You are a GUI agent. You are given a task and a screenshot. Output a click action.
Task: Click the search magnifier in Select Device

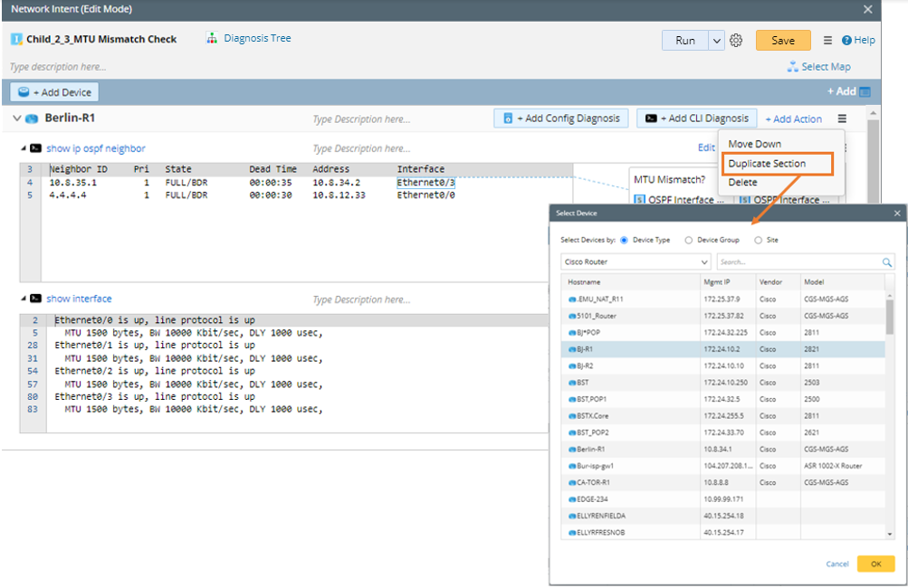click(x=886, y=262)
